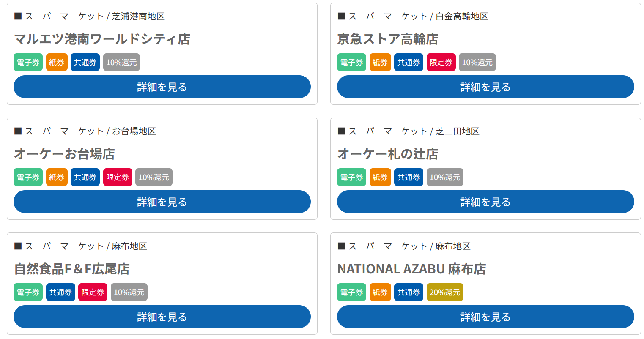Click the 10%還元 badge on オーケー札の辻店
Image resolution: width=644 pixels, height=339 pixels.
[x=445, y=177]
